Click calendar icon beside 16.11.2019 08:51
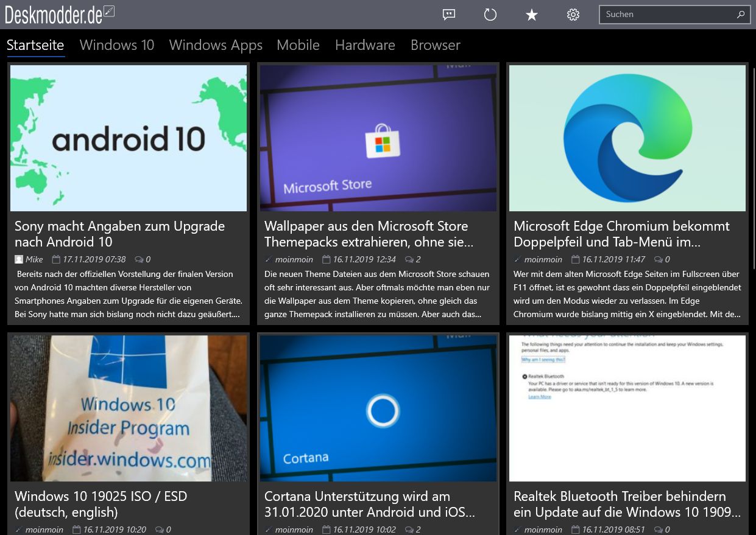The width and height of the screenshot is (756, 535). [575, 530]
